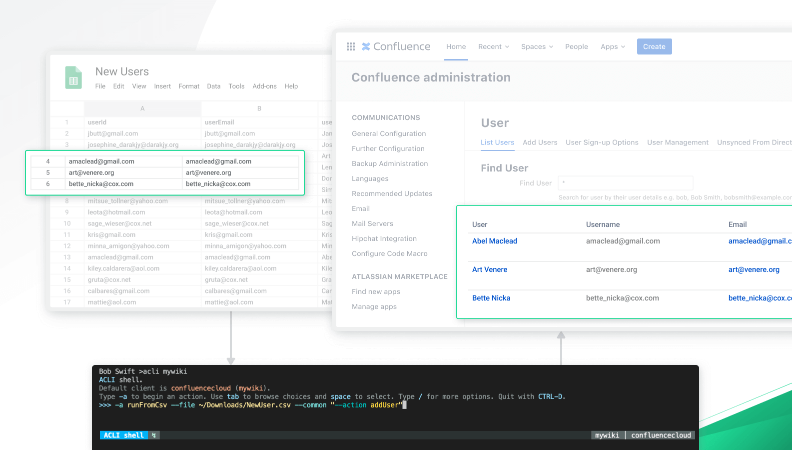The image size is (792, 450).
Task: Open the Art Venere user link
Action: pyautogui.click(x=489, y=269)
